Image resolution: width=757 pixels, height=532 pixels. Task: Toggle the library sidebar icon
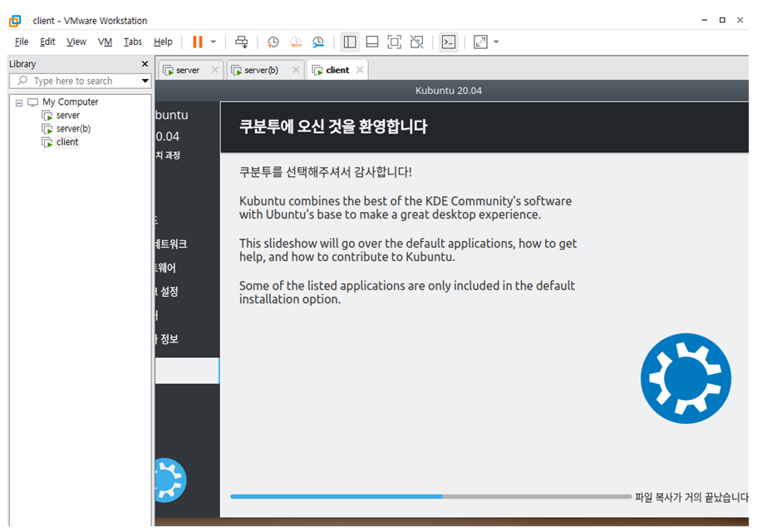coord(350,42)
